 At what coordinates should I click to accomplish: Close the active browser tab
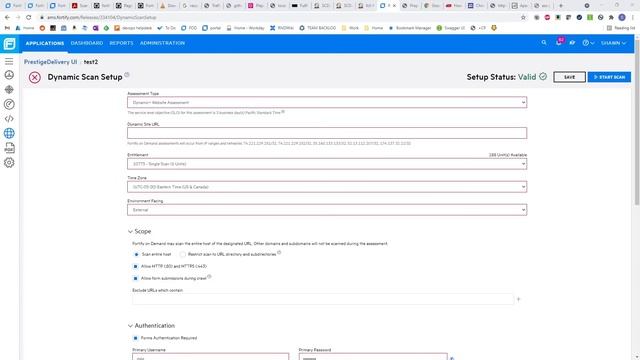pyautogui.click(x=394, y=6)
